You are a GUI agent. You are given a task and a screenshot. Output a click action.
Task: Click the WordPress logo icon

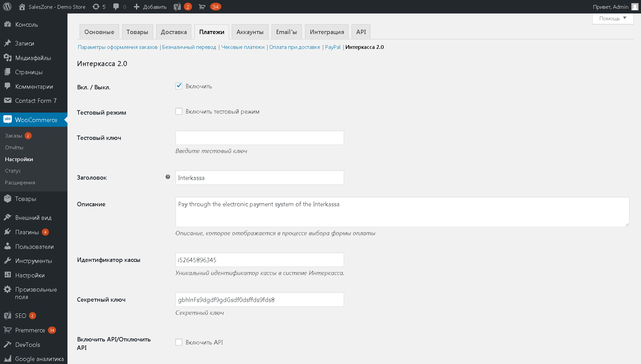[x=7, y=7]
